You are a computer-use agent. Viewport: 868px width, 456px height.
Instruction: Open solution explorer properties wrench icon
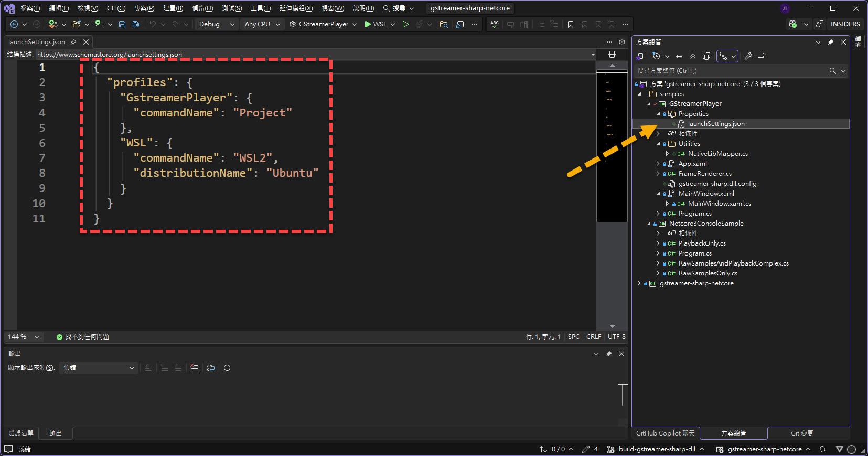tap(748, 56)
